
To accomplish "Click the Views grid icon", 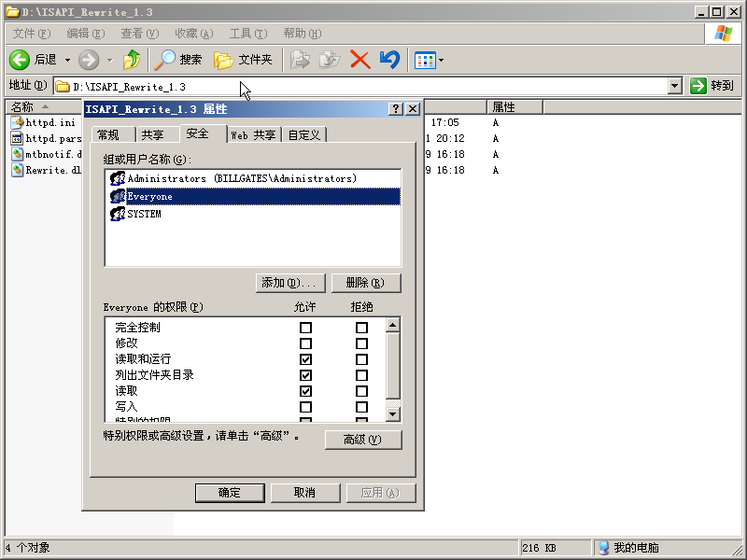I will [425, 61].
